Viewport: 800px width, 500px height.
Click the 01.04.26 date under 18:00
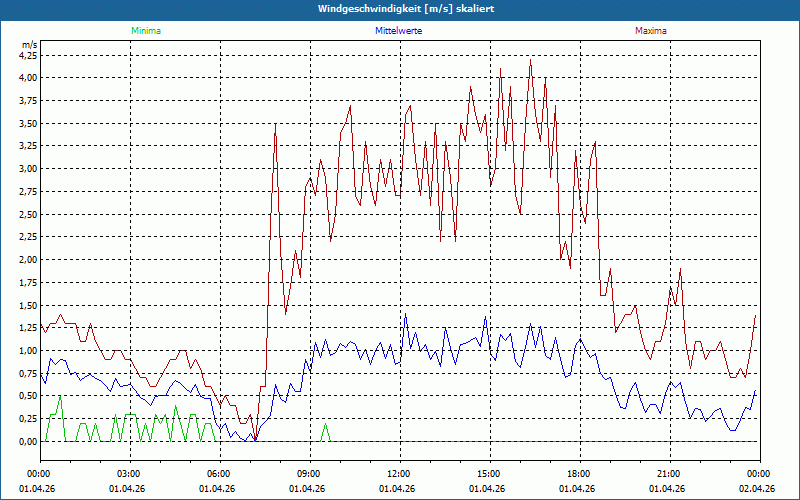(577, 489)
